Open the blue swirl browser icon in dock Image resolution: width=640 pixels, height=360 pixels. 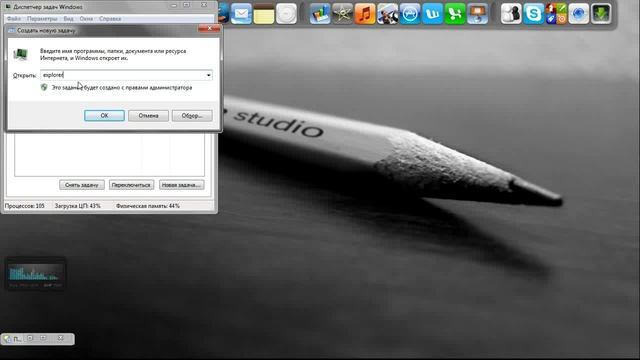pos(578,14)
